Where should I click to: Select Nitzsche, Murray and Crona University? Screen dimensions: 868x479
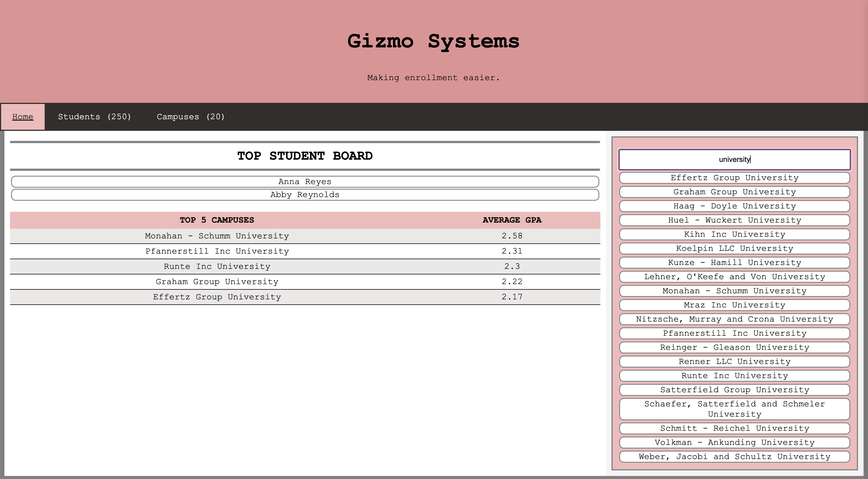734,319
